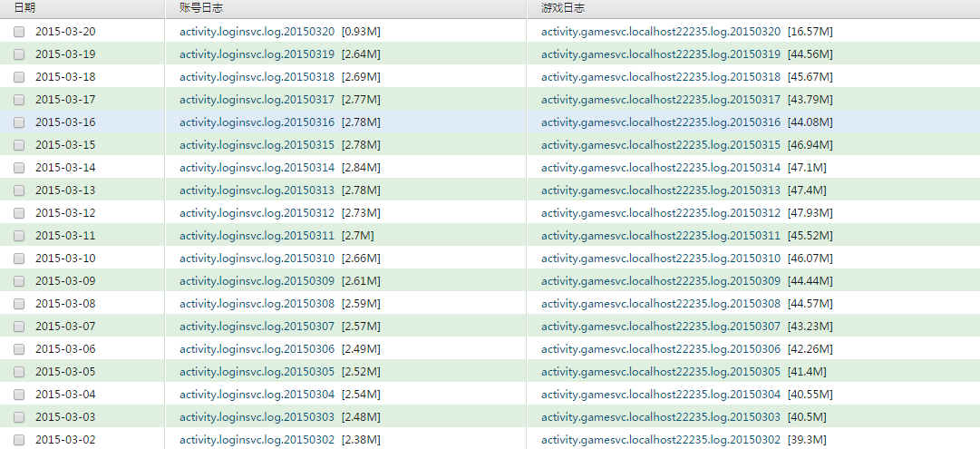Enable the checkbox for 2015-03-05
Viewport: 980px width, 449px height.
[x=19, y=372]
